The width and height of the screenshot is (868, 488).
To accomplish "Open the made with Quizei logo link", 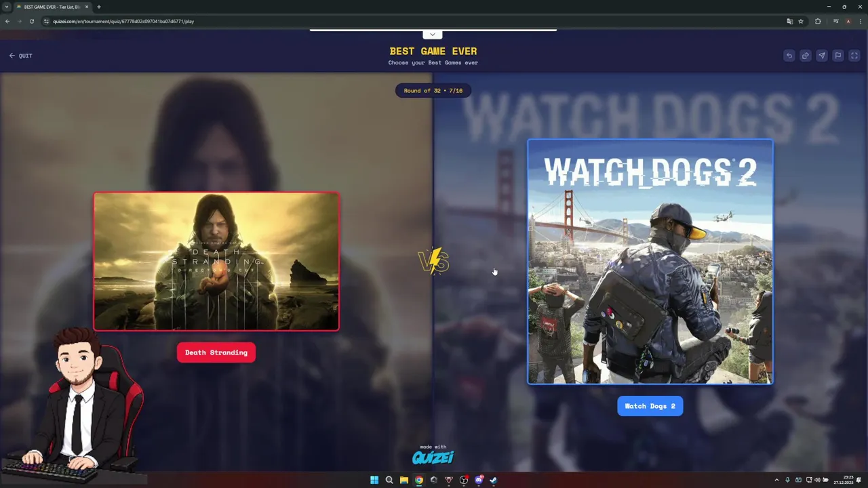I will [x=433, y=455].
